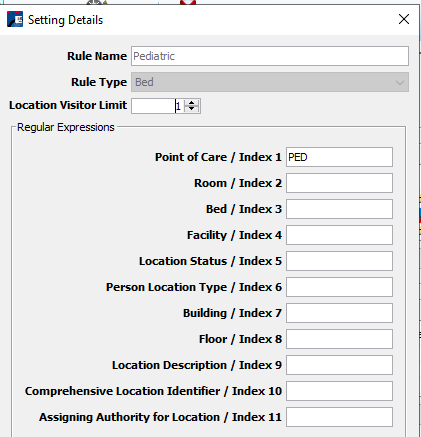Click the Building / Index 7 input
The width and height of the screenshot is (421, 437).
(x=339, y=313)
